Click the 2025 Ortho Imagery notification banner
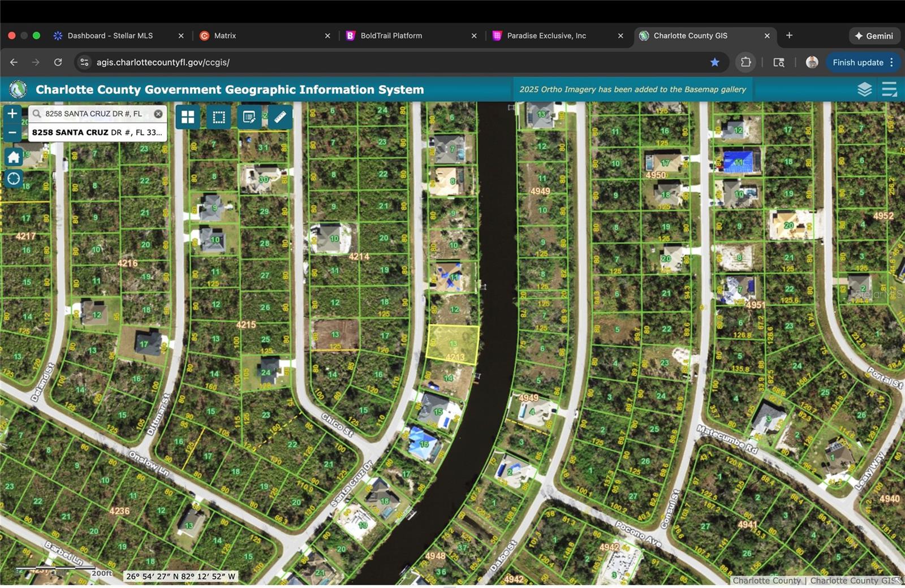The image size is (905, 588). pos(633,89)
